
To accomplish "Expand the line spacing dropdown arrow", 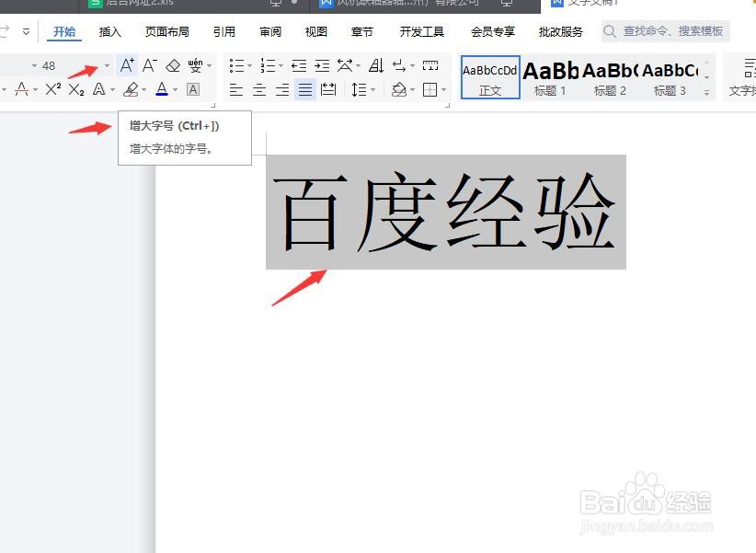I will point(372,90).
